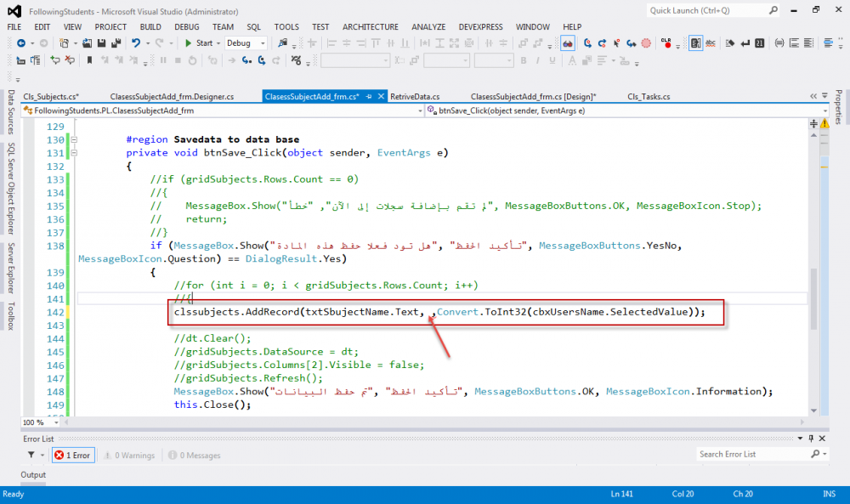Show the open documents tab list dropdown
The image size is (850, 504).
coord(825,96)
